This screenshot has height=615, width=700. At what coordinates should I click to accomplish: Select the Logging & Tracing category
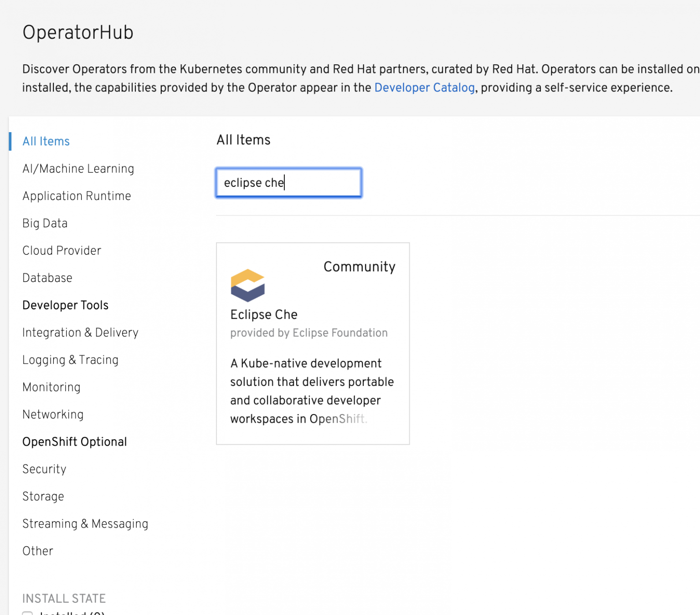70,360
